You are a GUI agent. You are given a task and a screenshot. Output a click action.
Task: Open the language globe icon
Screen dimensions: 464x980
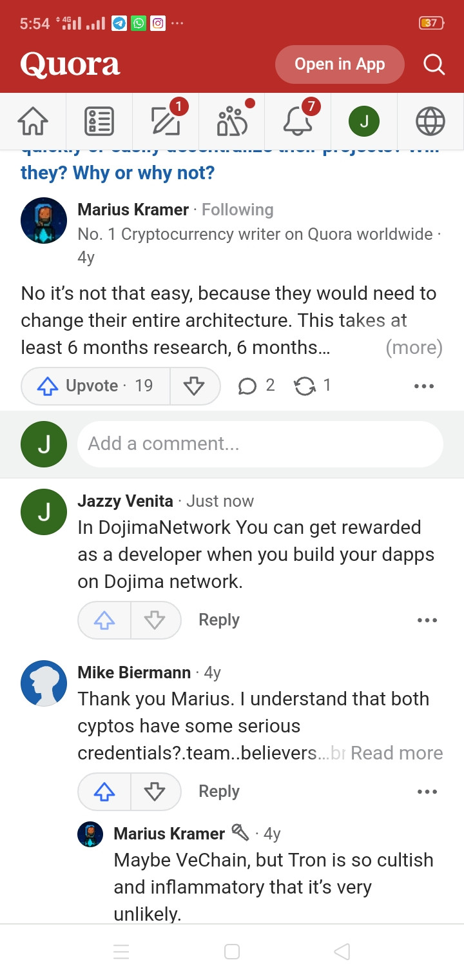pos(430,121)
